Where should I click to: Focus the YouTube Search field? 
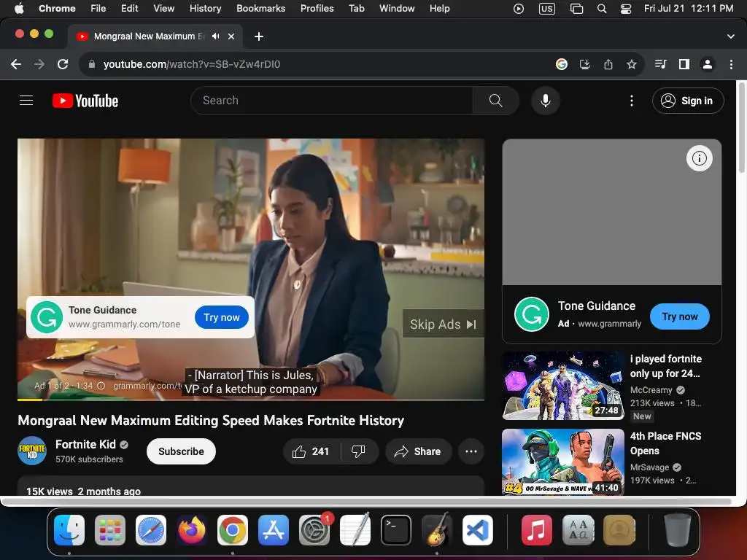[x=332, y=101]
